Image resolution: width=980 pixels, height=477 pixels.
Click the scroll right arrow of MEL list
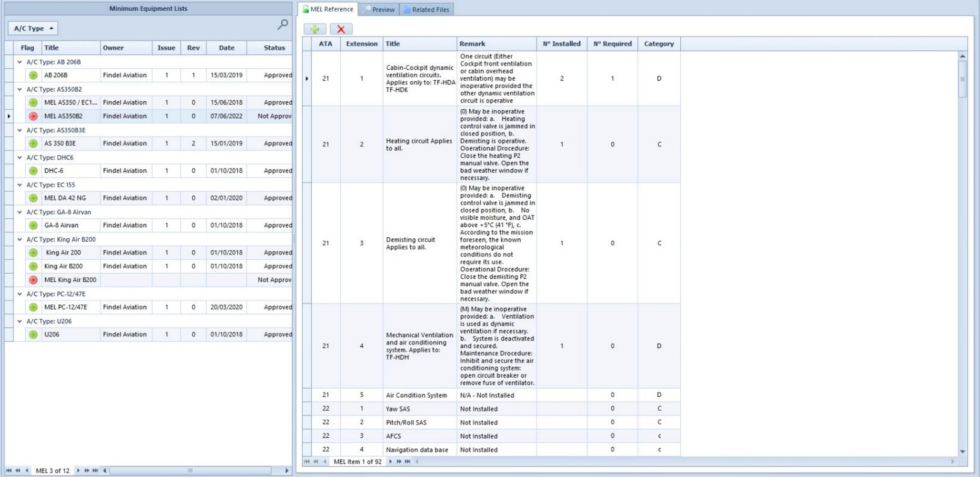point(287,470)
